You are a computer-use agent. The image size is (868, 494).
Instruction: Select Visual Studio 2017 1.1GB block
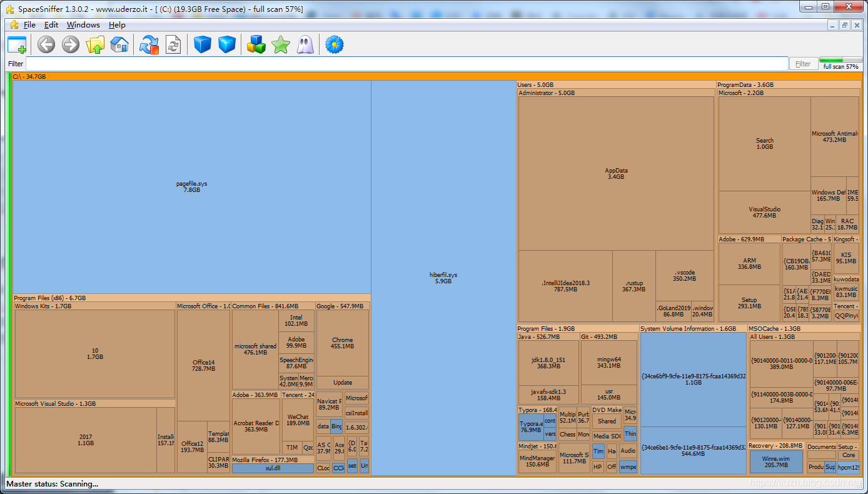coord(86,440)
